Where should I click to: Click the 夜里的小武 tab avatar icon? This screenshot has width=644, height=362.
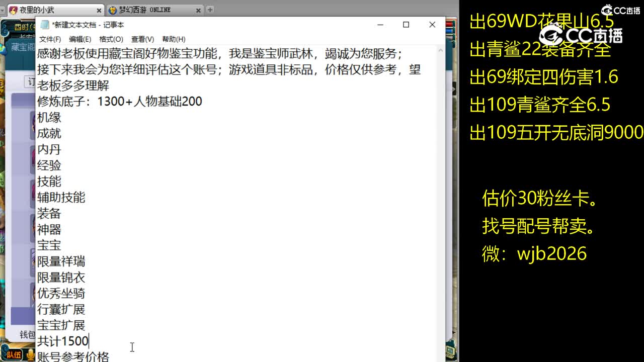(14, 10)
